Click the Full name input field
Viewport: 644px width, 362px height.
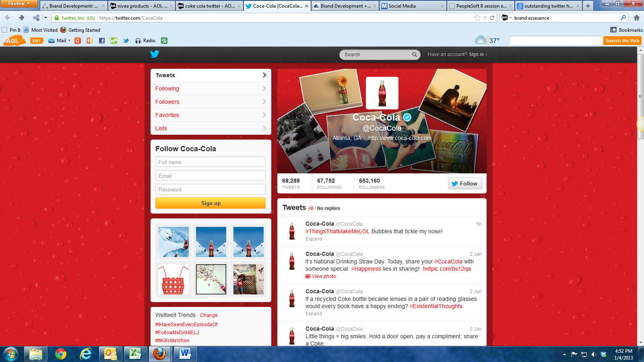(210, 162)
